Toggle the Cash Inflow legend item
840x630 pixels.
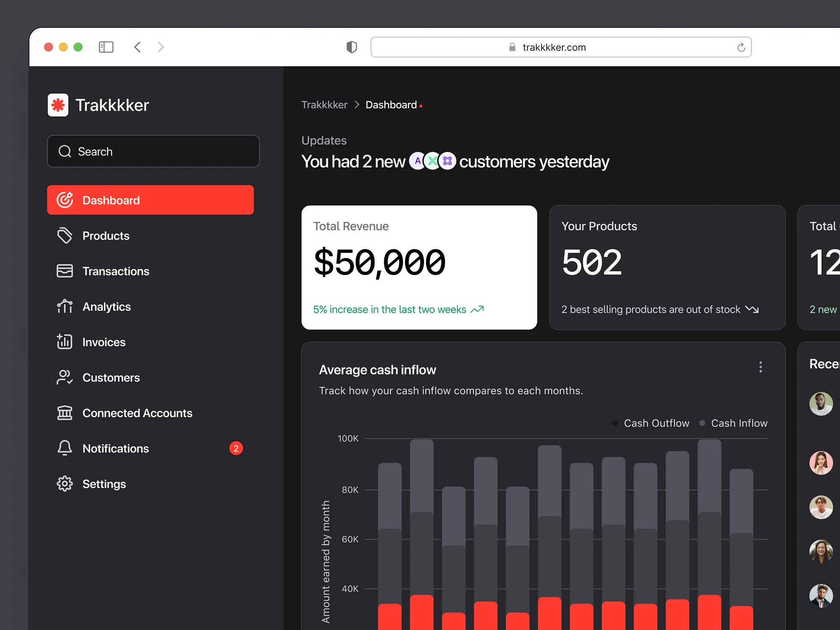tap(733, 423)
